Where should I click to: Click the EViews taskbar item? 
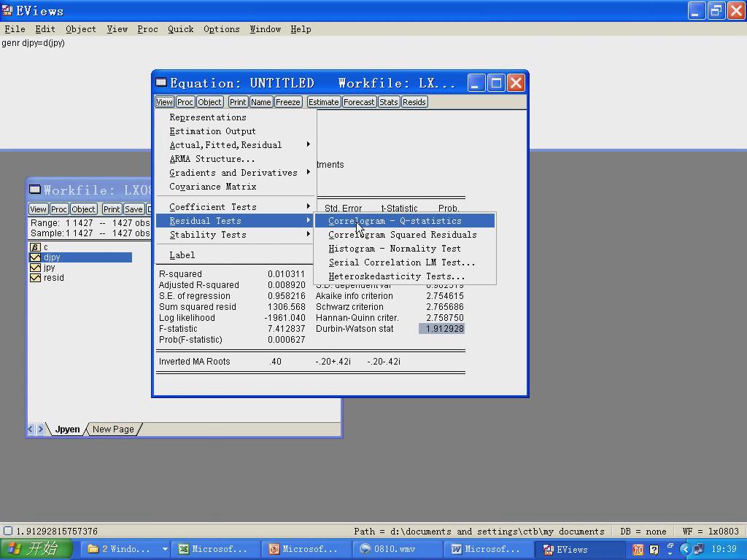(x=578, y=549)
